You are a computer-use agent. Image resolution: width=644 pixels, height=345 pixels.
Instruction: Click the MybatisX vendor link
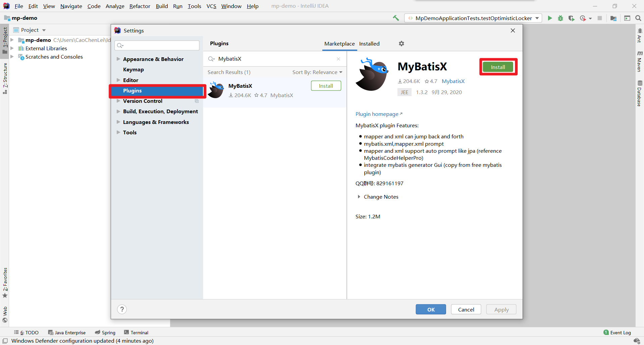[453, 81]
